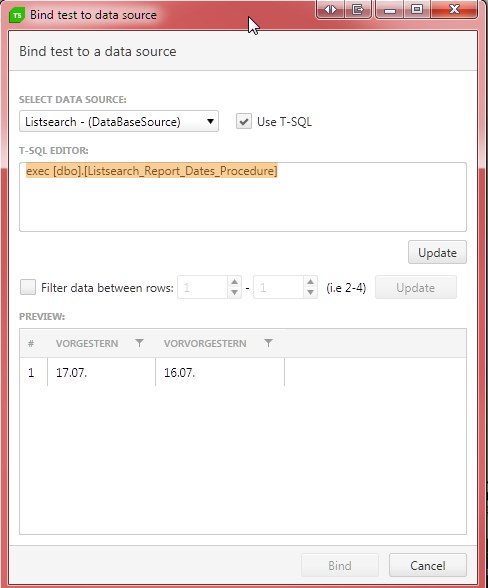Screen dimensions: 488x588
Task: Increase the first filter row value
Action: click(x=234, y=282)
